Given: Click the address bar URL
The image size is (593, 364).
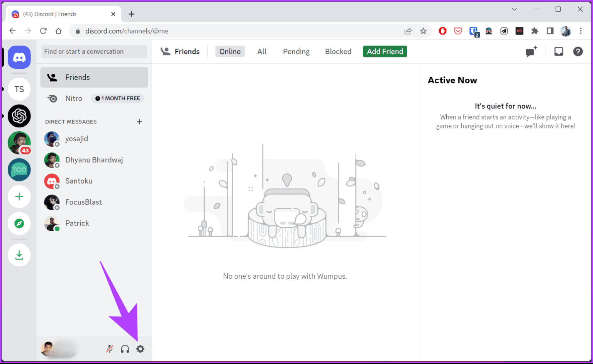Looking at the screenshot, I should click(127, 31).
